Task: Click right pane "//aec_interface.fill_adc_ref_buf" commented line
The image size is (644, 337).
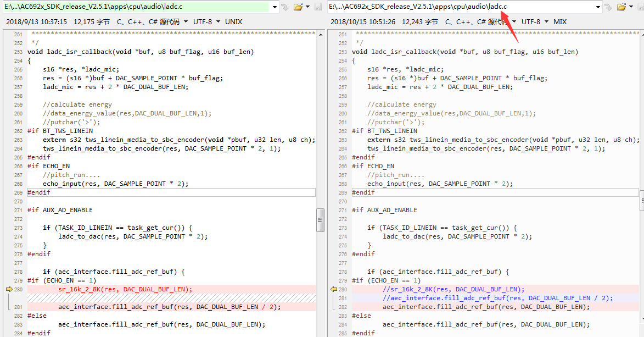Action: coord(497,298)
